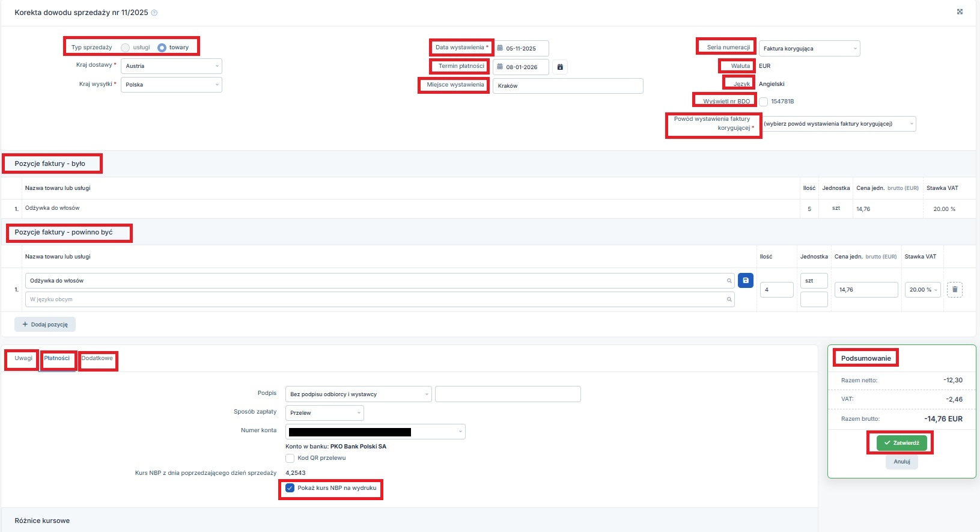980x532 pixels.
Task: Switch to the "Uwagi" tab
Action: tap(23, 358)
